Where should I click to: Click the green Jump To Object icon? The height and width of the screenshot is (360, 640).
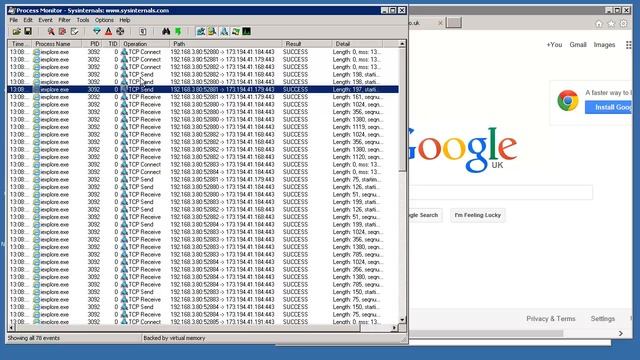178,31
